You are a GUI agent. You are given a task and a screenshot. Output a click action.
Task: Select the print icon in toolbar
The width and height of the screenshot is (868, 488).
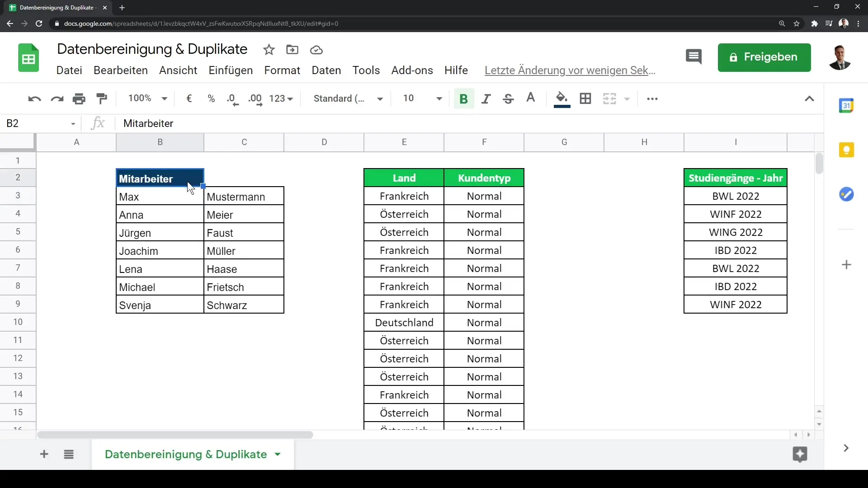79,99
